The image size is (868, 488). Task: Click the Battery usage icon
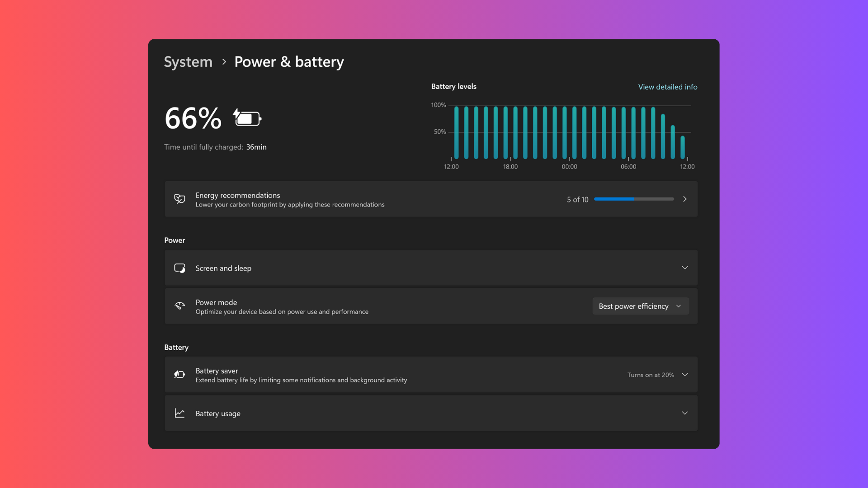[179, 413]
